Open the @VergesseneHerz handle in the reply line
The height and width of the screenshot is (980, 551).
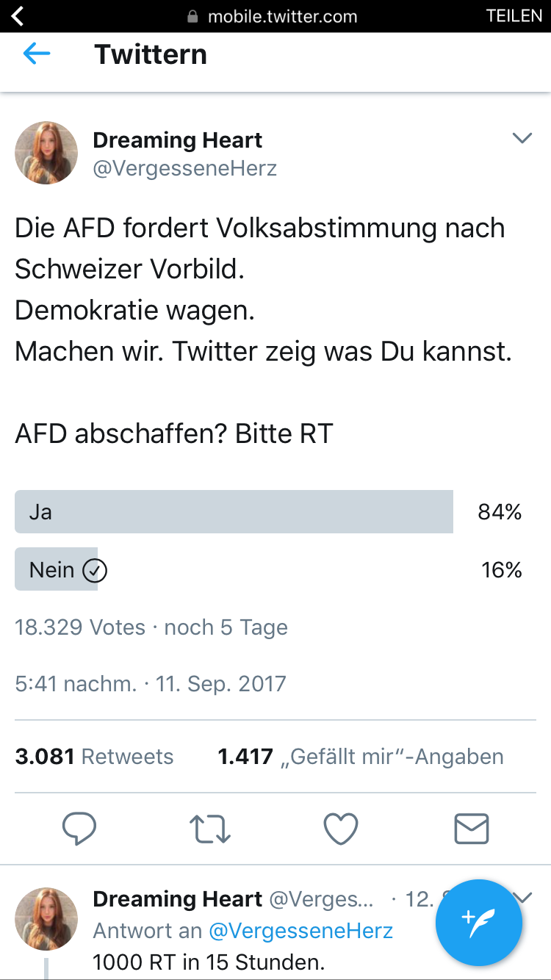[x=301, y=931]
